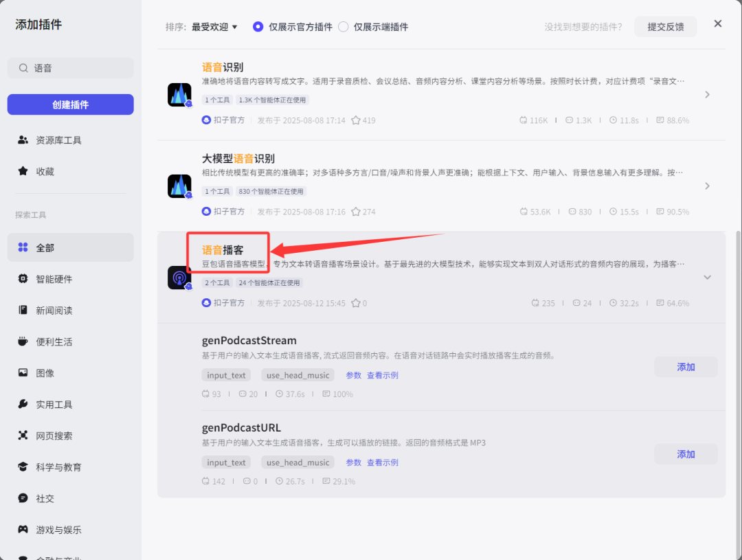
Task: Select the 仅展示官方插件 radio button
Action: [x=258, y=27]
